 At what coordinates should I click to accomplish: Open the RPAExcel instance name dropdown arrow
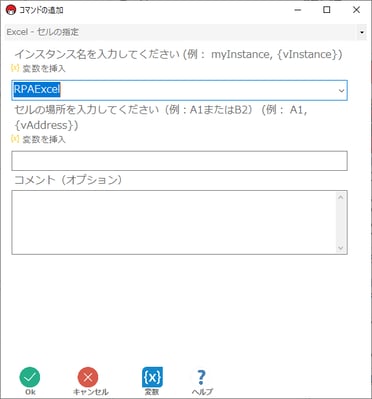click(341, 90)
